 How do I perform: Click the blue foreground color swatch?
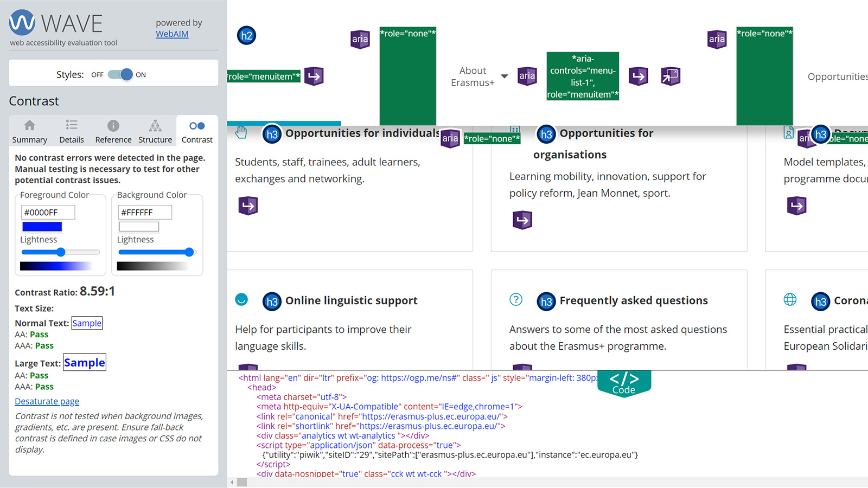(x=42, y=227)
